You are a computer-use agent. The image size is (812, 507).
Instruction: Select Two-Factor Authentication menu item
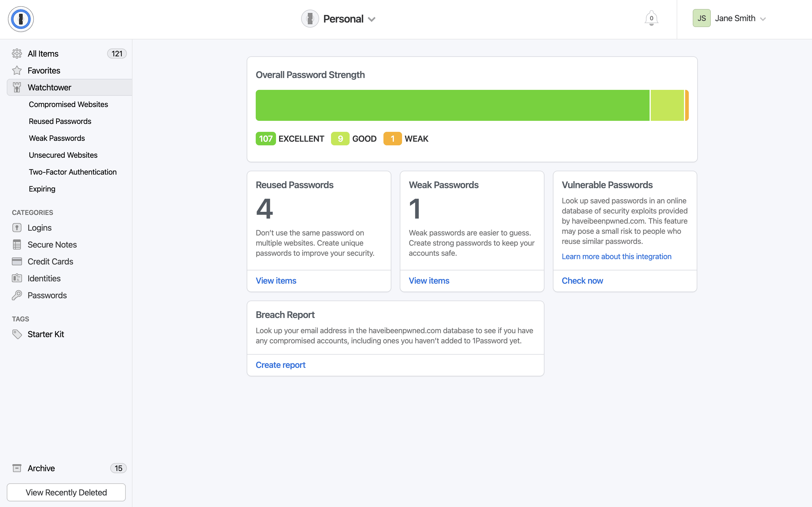pyautogui.click(x=72, y=172)
